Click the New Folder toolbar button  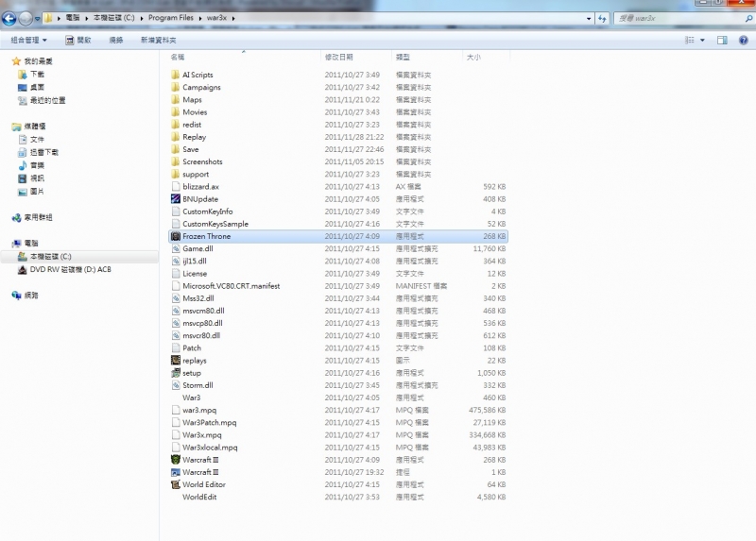158,40
